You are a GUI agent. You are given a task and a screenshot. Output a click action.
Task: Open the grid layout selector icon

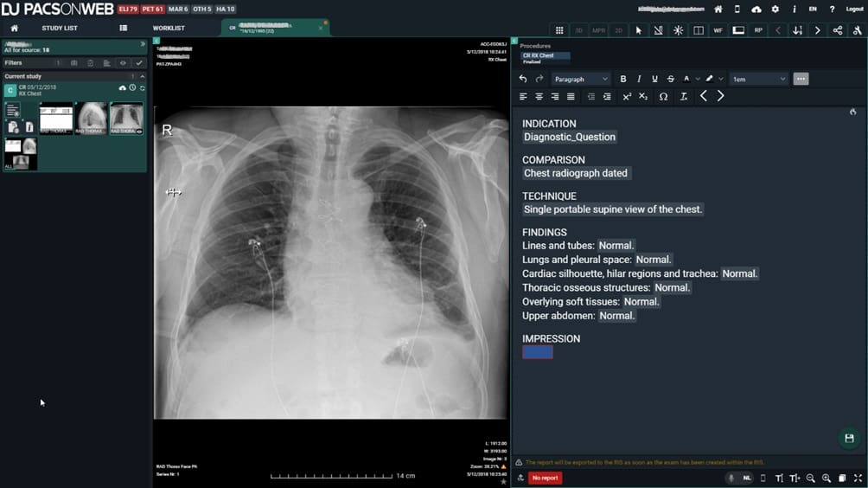coord(559,30)
